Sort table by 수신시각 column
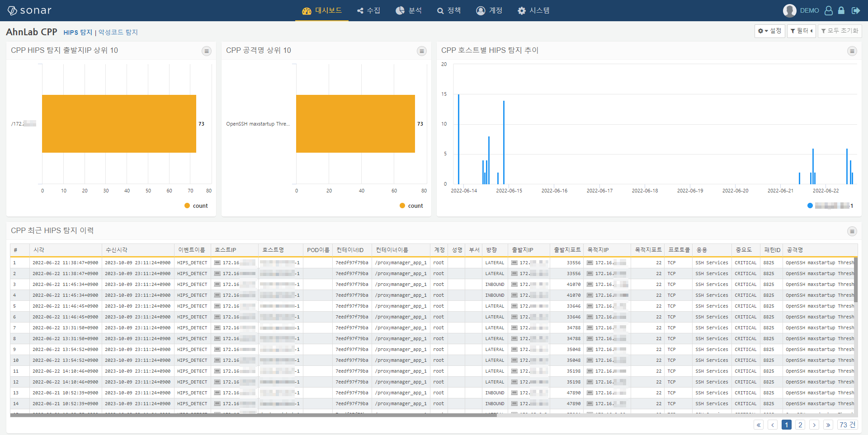This screenshot has width=868, height=435. (x=138, y=250)
